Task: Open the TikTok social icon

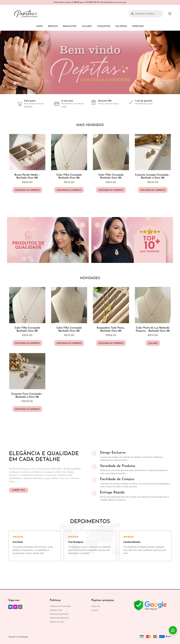Action: 20,607
